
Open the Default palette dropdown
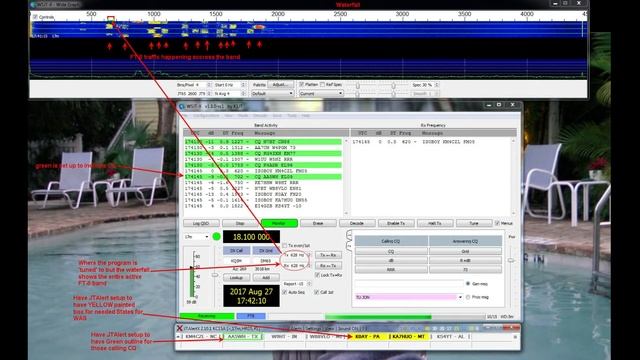272,93
